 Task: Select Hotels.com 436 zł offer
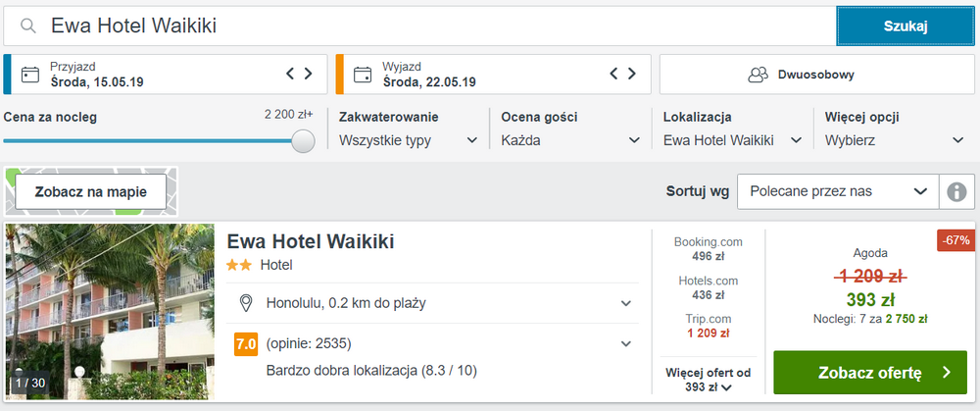(709, 287)
